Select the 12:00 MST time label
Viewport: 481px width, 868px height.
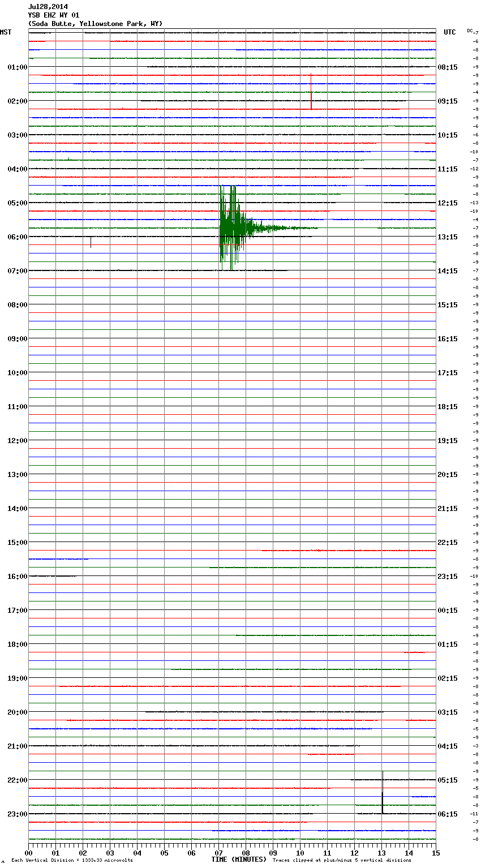click(x=18, y=441)
